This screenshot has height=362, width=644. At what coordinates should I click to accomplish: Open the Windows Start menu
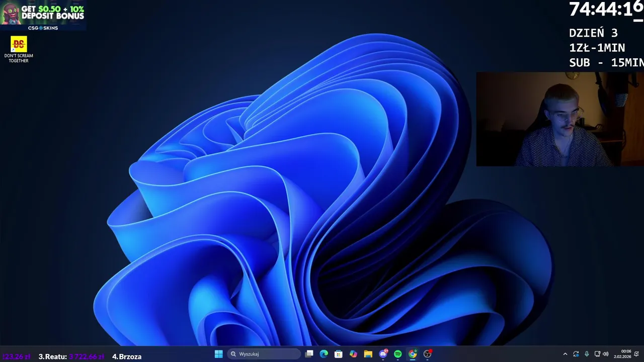point(218,354)
